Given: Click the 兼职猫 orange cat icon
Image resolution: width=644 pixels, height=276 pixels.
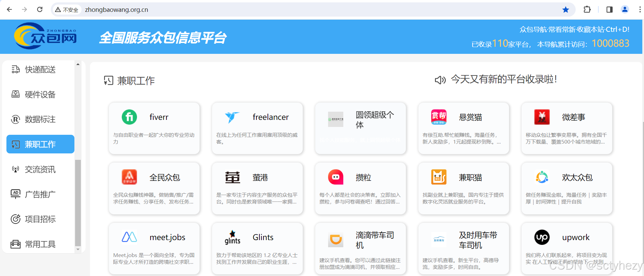Looking at the screenshot, I should 439,177.
